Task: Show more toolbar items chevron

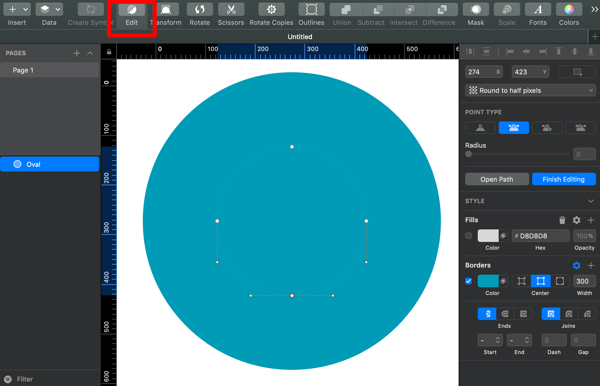Action: pos(594,9)
